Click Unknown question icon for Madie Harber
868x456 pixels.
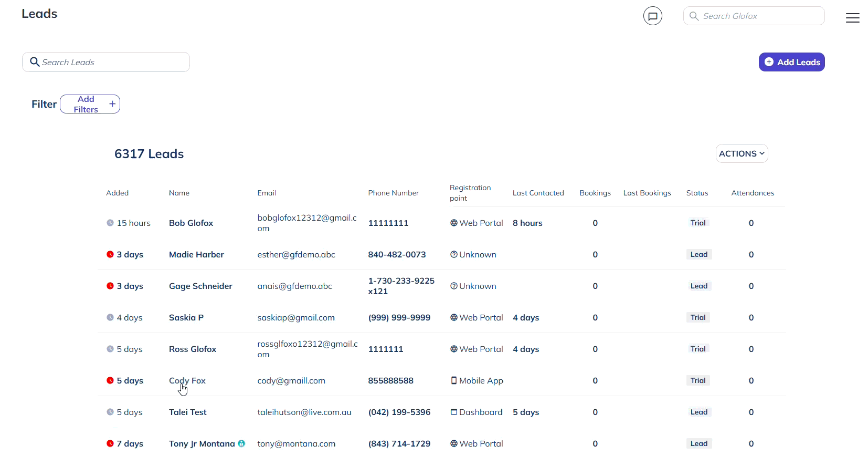tap(454, 254)
